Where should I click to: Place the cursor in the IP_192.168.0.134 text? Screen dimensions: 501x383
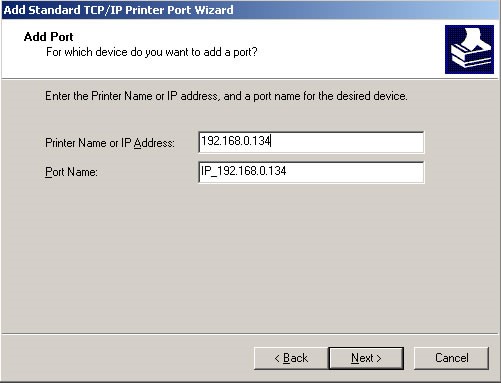243,171
